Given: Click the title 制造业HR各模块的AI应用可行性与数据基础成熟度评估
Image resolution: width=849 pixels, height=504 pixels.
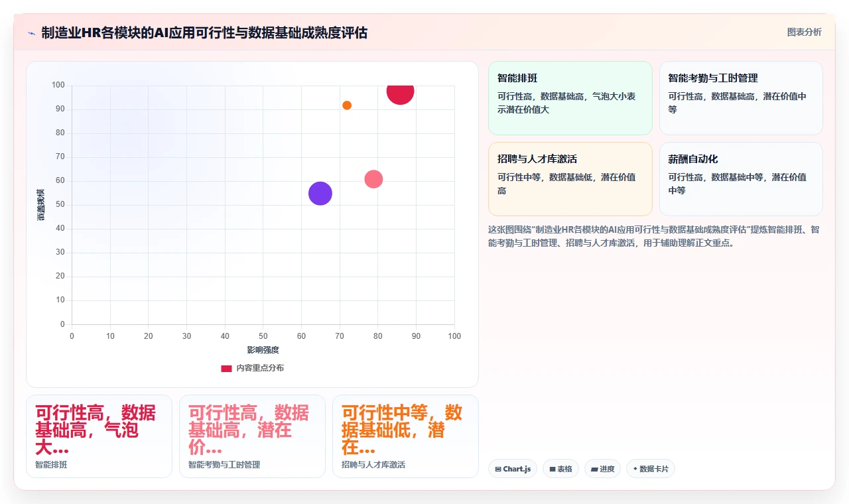Looking at the screenshot, I should coord(204,32).
